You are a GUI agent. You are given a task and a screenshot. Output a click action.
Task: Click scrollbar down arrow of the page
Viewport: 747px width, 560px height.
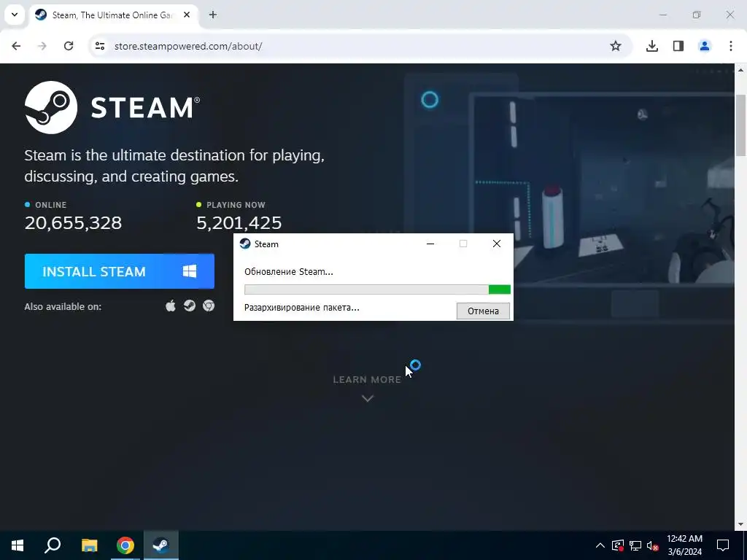coord(741,525)
